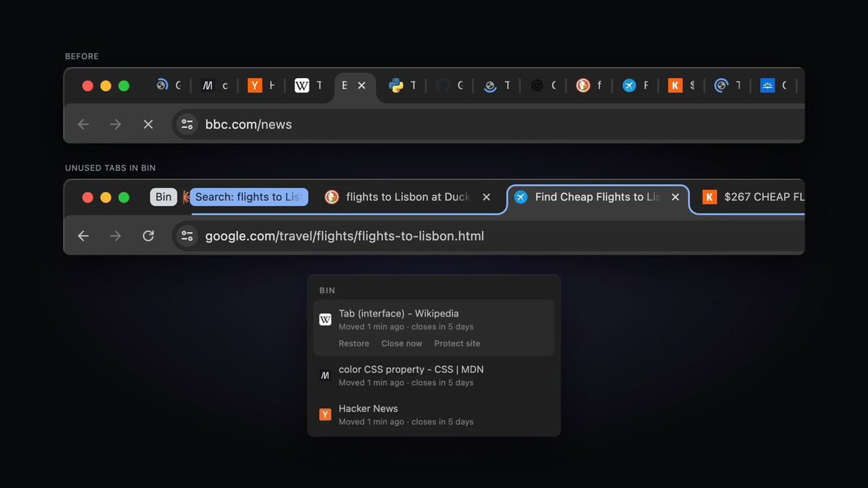Viewport: 868px width, 488px height.
Task: Click the bbc.com/news address bar
Action: 488,124
